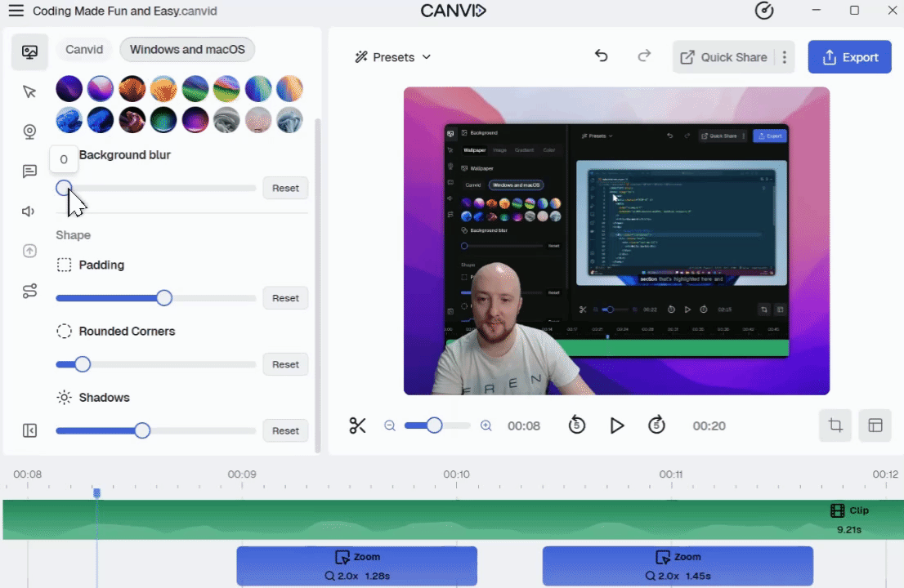
Task: Click the Clip label on the track
Action: pos(850,510)
